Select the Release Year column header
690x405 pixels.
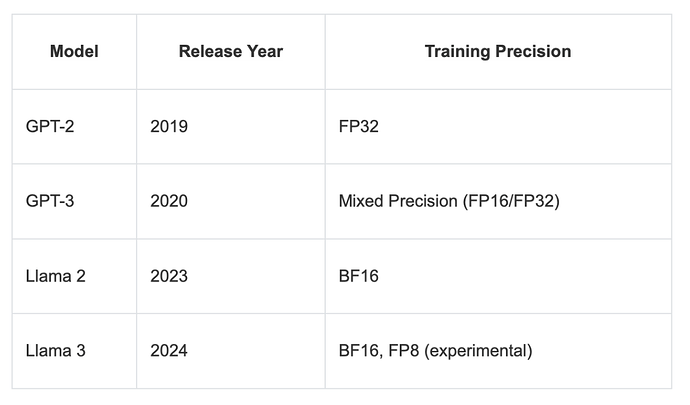[230, 51]
